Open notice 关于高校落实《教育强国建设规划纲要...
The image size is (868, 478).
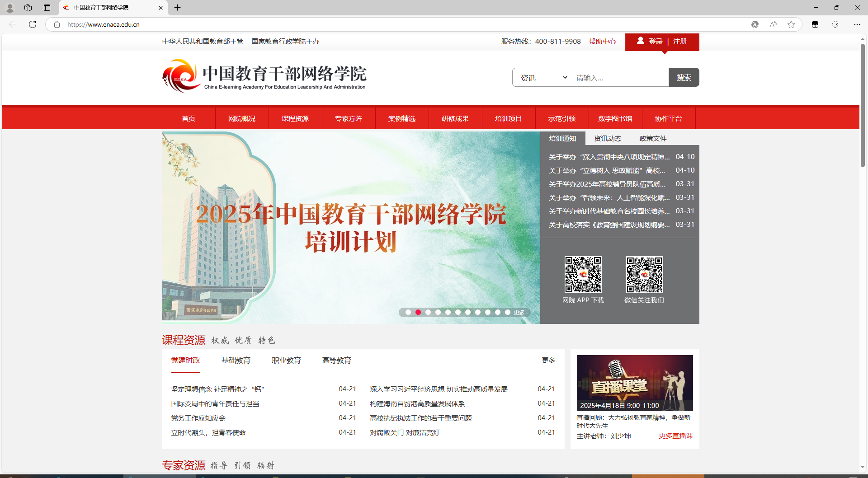coord(609,225)
